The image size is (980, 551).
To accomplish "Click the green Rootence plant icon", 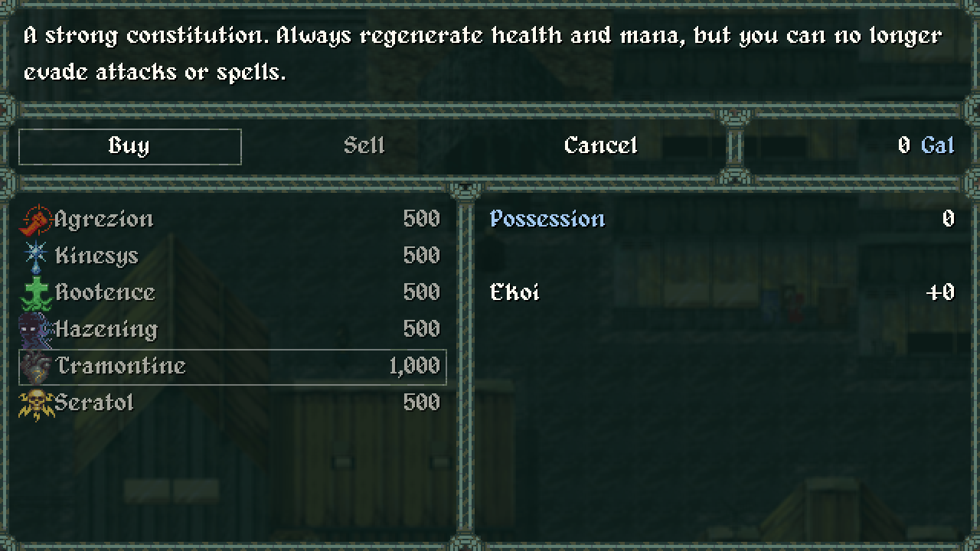I will pos(35,293).
